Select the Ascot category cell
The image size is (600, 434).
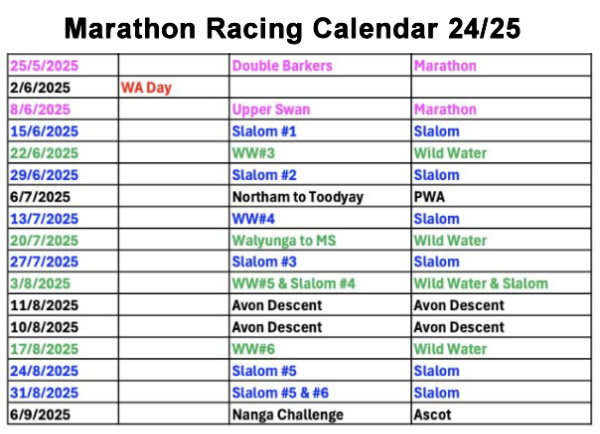coord(432,415)
